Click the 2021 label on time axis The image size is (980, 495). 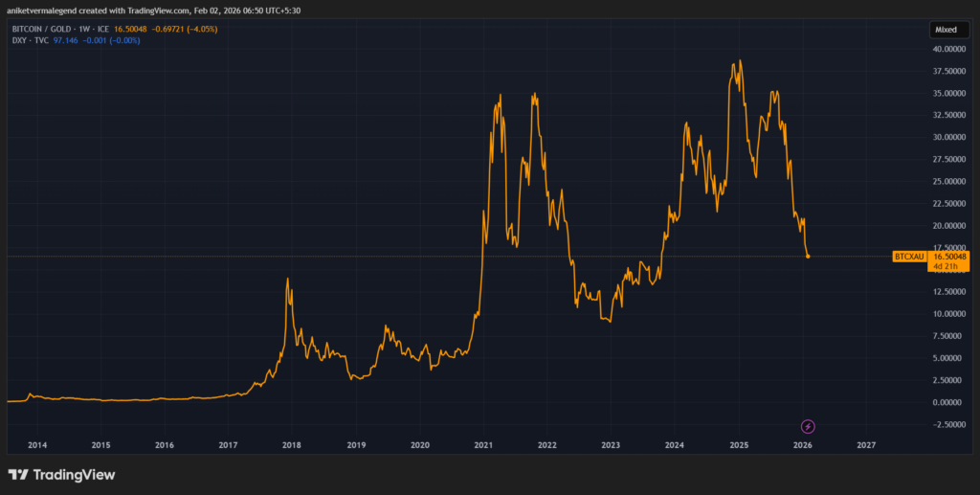tap(483, 445)
